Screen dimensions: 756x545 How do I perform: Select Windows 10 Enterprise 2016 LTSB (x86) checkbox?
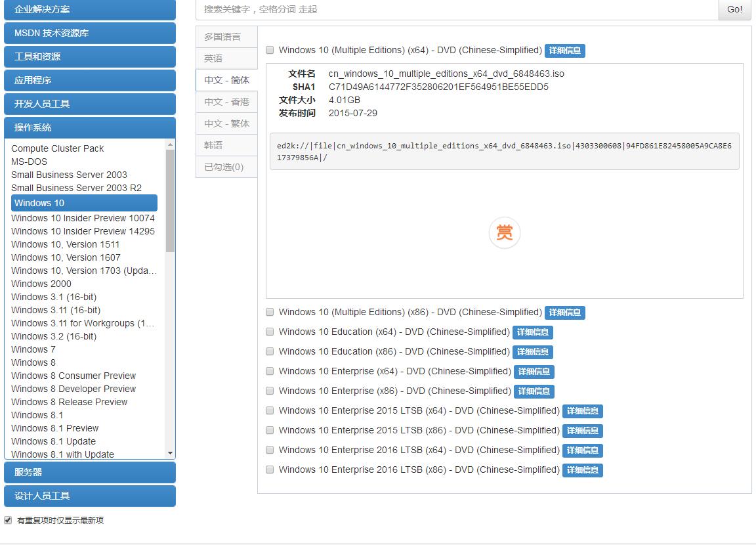point(270,469)
